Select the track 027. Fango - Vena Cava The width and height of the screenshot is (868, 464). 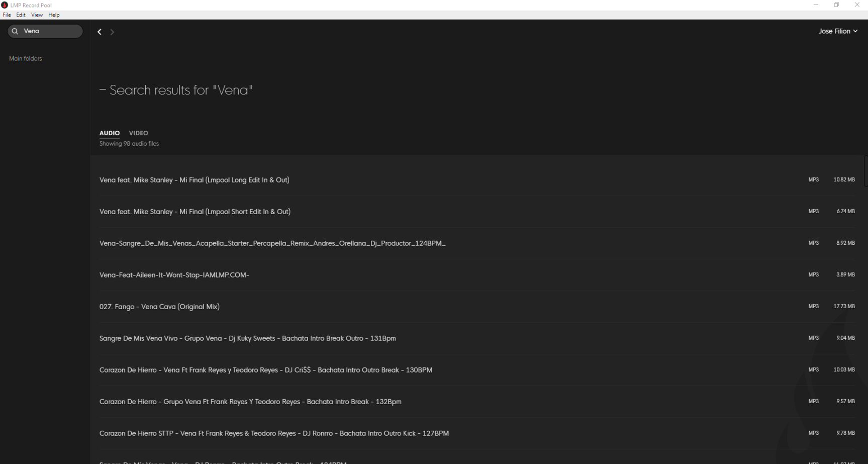(x=159, y=306)
